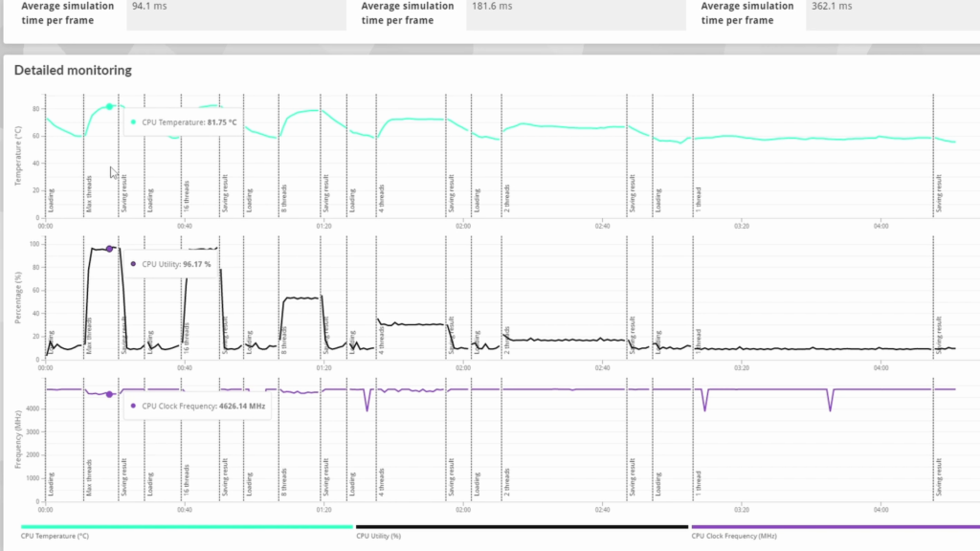Click the purple dot in the CPU Utility tooltip

133,263
